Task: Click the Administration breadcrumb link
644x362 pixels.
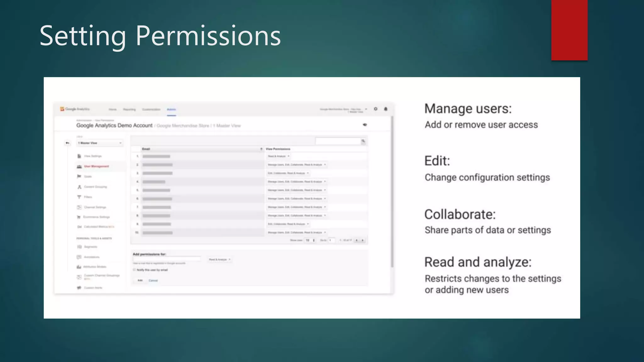Action: click(84, 120)
